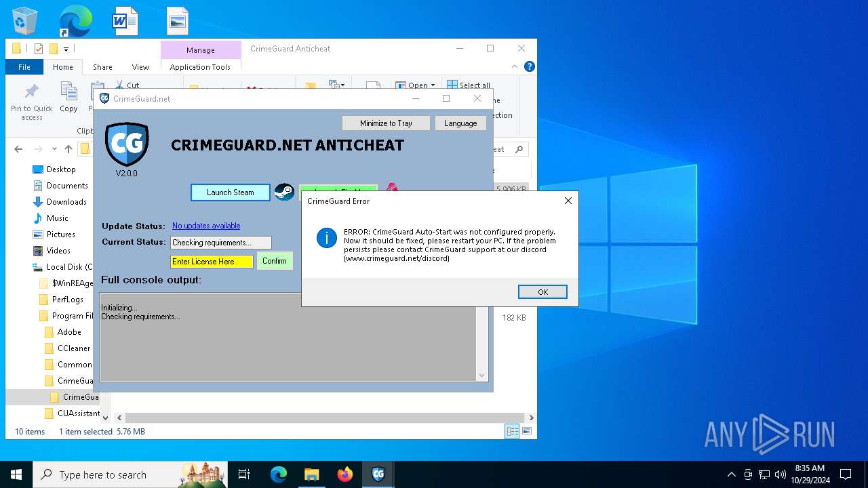This screenshot has width=868, height=488.
Task: Select Music in the navigation pane
Action: coord(57,218)
